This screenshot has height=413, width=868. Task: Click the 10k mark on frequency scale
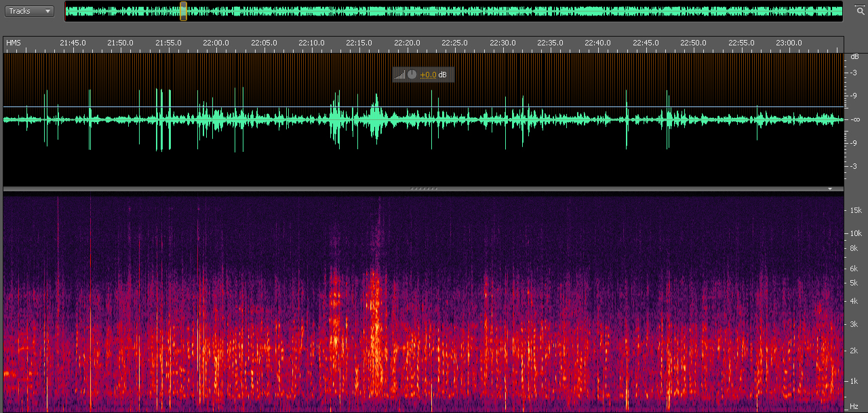856,233
